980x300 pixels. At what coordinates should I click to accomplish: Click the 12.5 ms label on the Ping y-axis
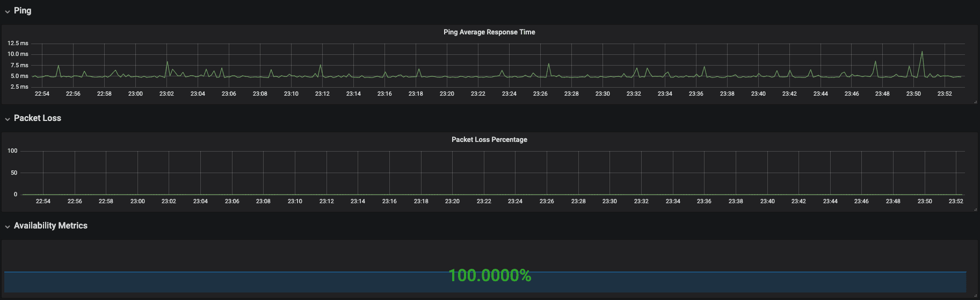coord(18,43)
